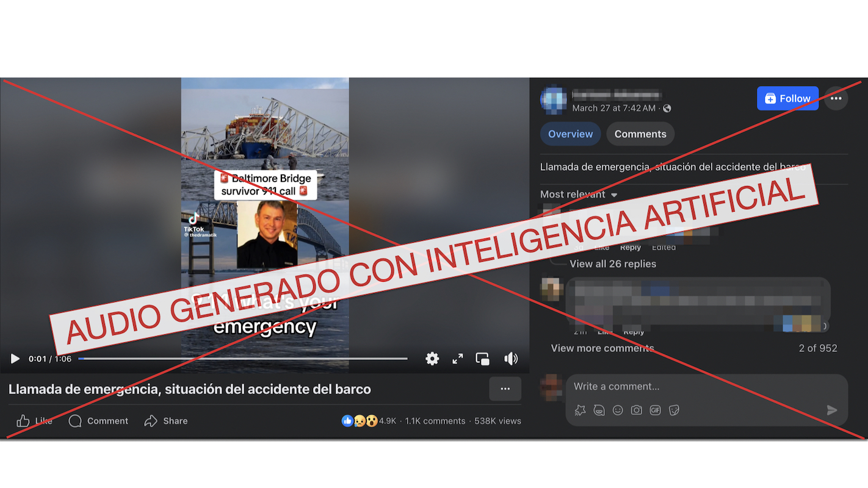This screenshot has height=488, width=868.
Task: Mute the video volume
Action: 511,359
